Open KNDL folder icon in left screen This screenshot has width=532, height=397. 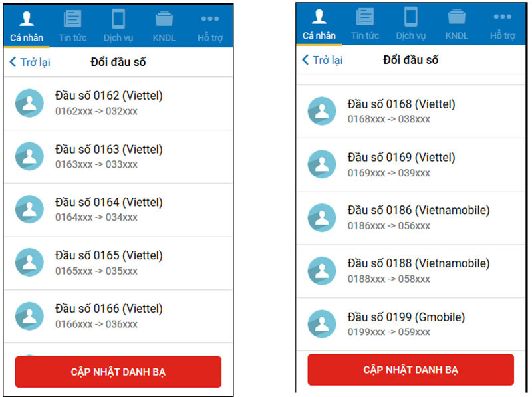(164, 19)
